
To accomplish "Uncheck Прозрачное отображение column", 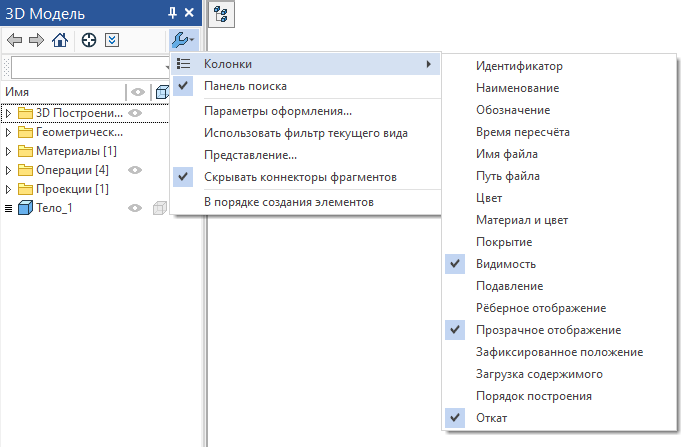I will point(548,329).
